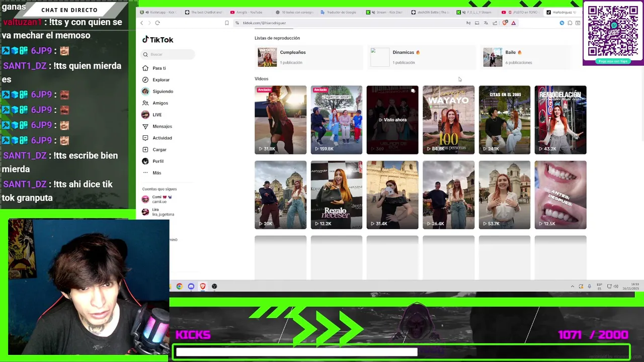Switch to Stream - Kick Dashboard tab
Image resolution: width=644 pixels, height=362 pixels.
point(385,12)
